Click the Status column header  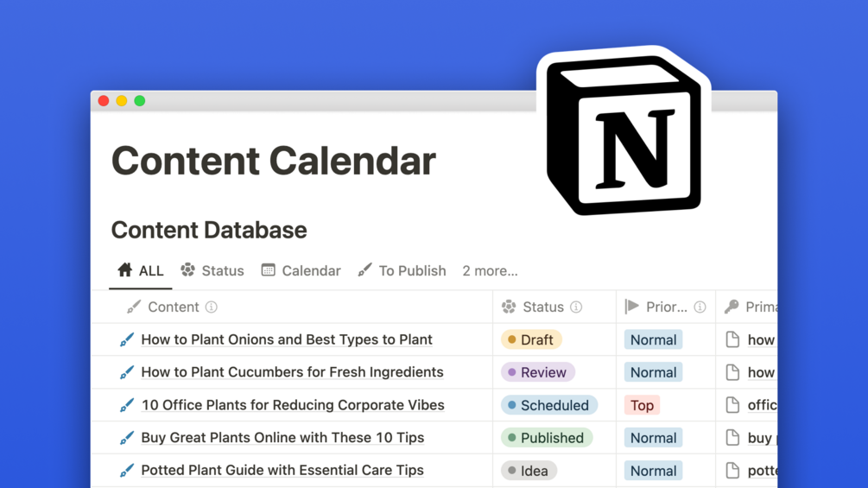tap(554, 307)
